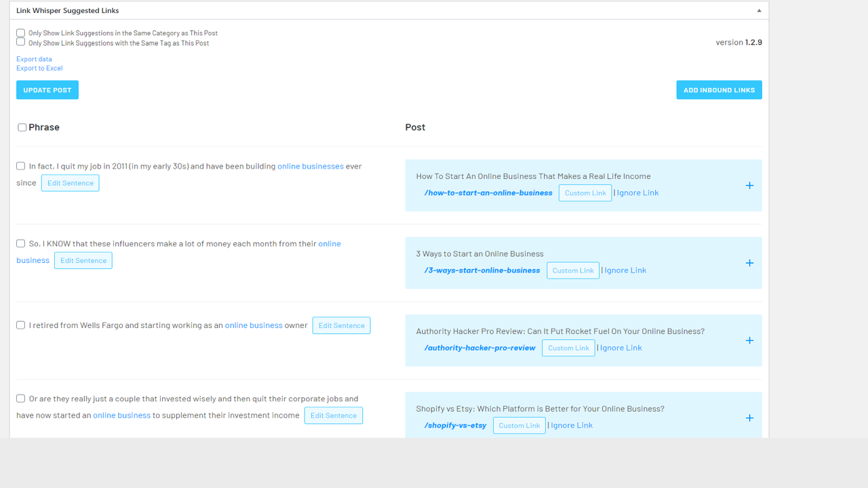Click the plus icon for the Authority Hacker Pro Review suggestion

point(749,340)
